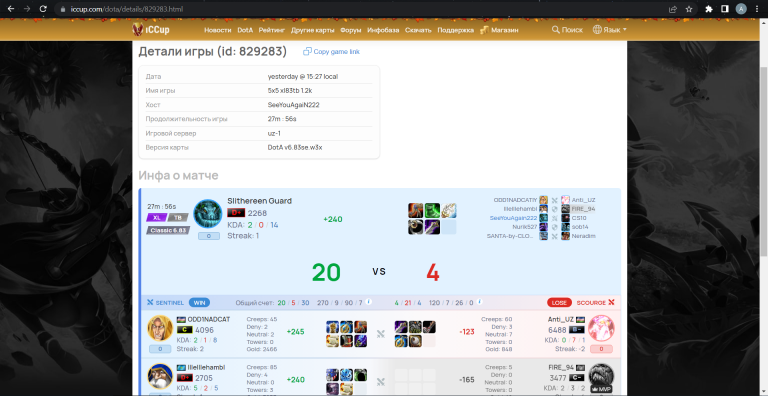Click the small hero icon next to ODD1NADCATIY
Image resolution: width=768 pixels, height=396 pixels.
pyautogui.click(x=543, y=200)
